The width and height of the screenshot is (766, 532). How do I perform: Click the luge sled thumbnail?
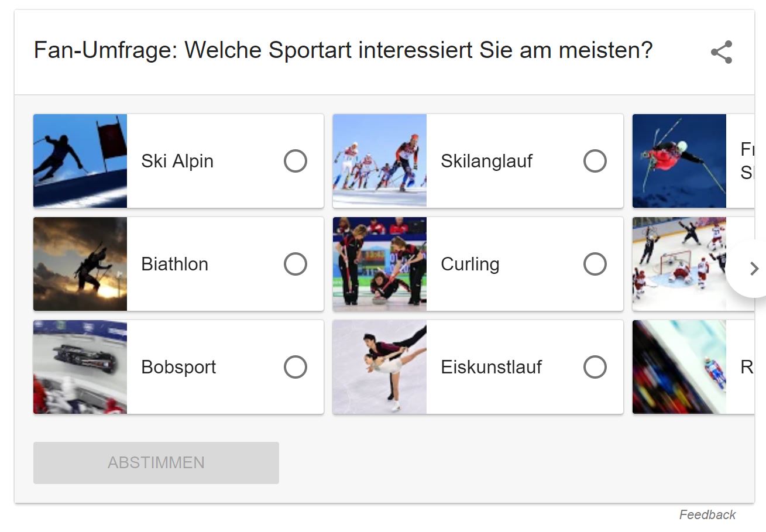679,367
